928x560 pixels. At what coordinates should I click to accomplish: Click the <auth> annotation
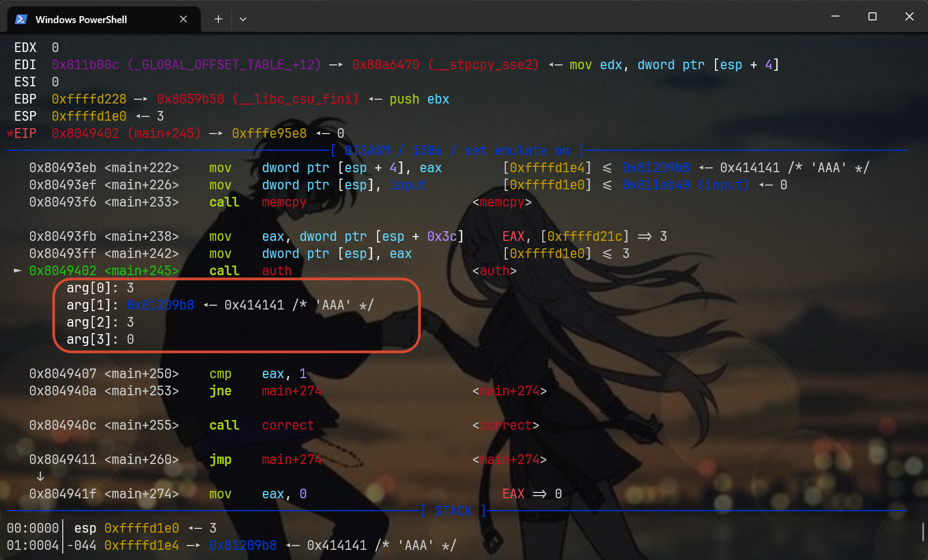point(495,271)
